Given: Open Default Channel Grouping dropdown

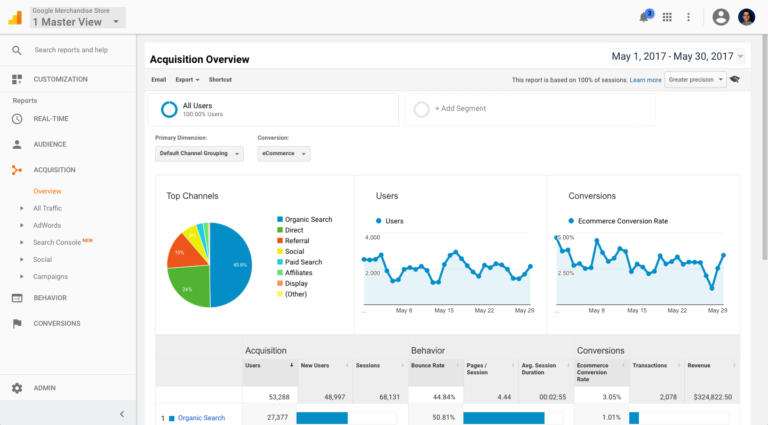Looking at the screenshot, I should point(199,154).
